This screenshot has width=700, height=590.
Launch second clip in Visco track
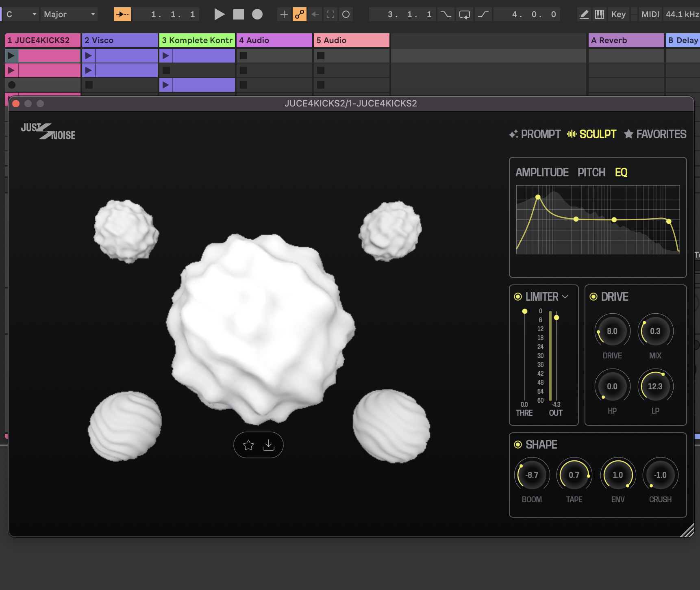(89, 70)
